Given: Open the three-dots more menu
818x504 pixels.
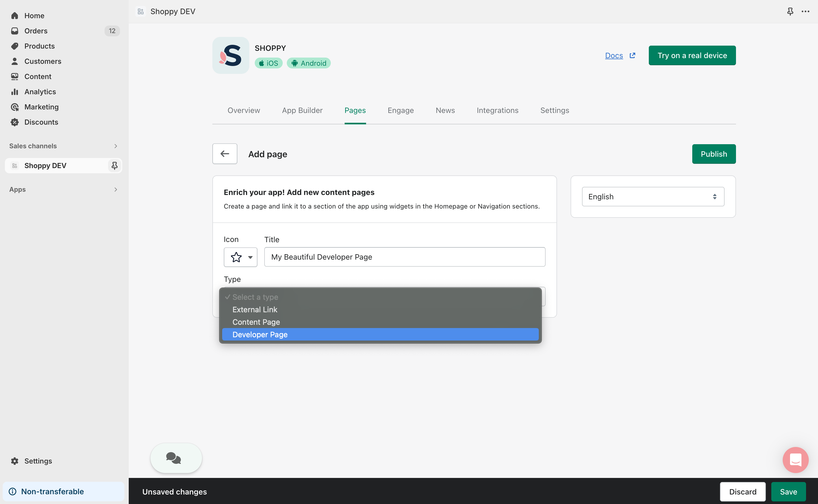Looking at the screenshot, I should pyautogui.click(x=805, y=11).
